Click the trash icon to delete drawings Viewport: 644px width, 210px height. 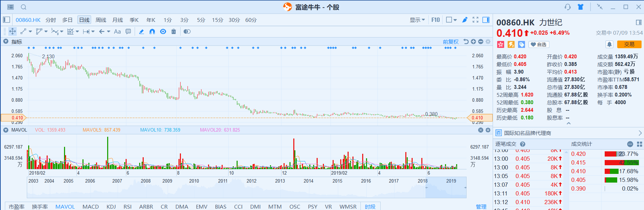(174, 32)
